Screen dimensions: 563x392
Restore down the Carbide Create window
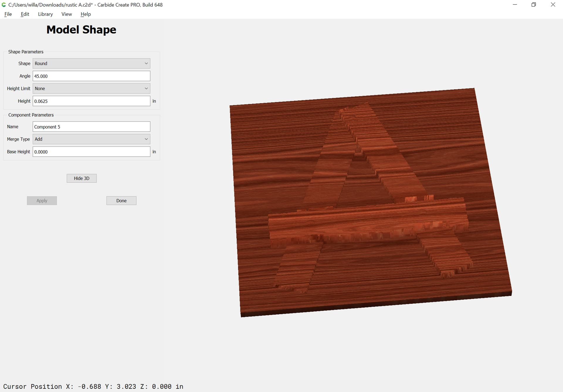534,5
